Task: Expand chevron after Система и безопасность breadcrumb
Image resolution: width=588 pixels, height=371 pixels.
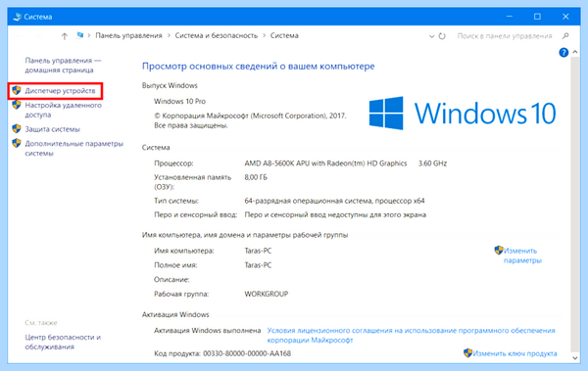Action: pos(264,35)
